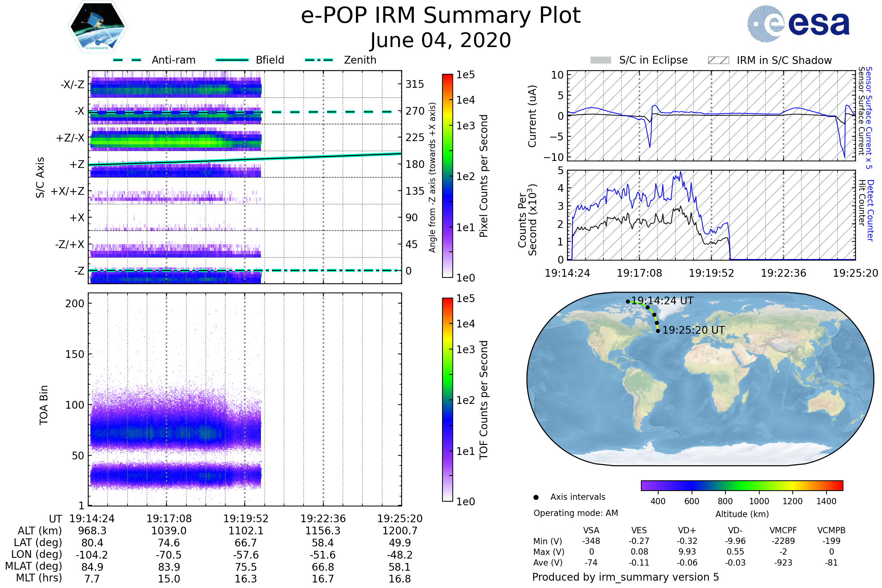The width and height of the screenshot is (882, 588).
Task: Click the Zenith dash-dot legend marker
Action: click(x=319, y=60)
